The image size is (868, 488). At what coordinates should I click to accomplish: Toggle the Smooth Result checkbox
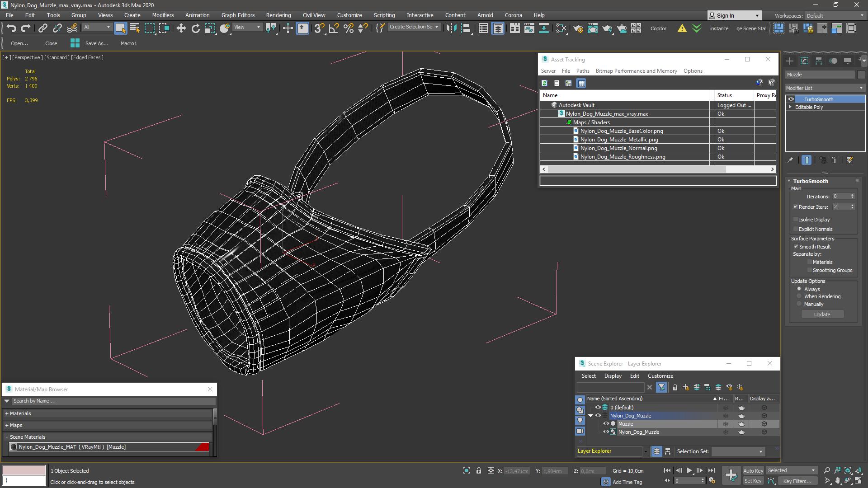(x=796, y=247)
